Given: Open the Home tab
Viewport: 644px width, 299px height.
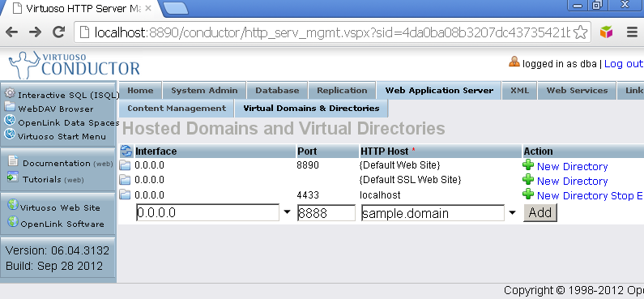Looking at the screenshot, I should click(140, 91).
